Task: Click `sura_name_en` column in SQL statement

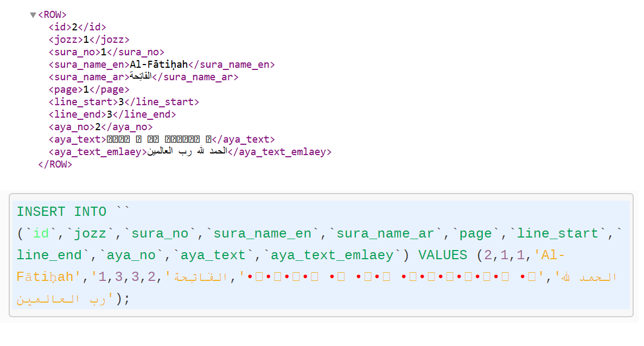Action: 263,233
